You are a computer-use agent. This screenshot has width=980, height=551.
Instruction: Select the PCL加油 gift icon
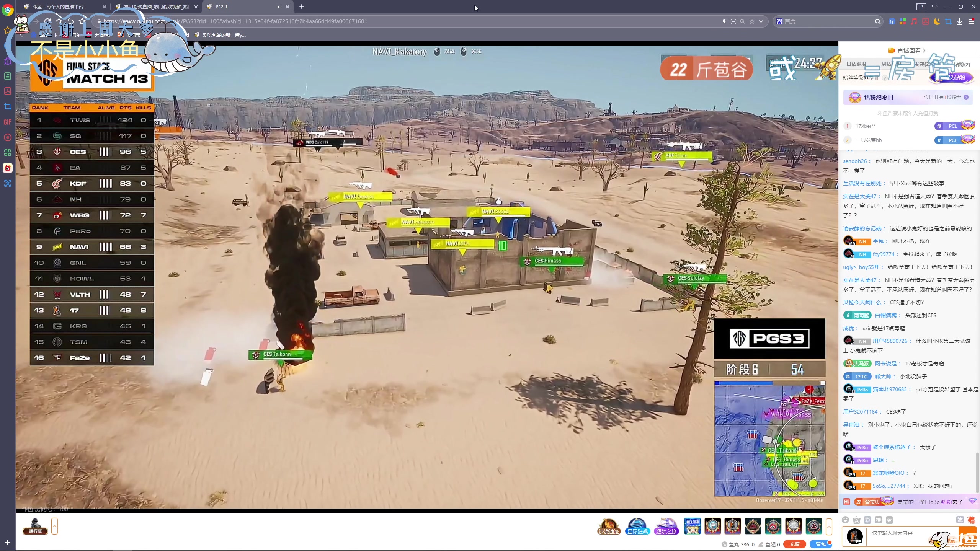pos(693,526)
